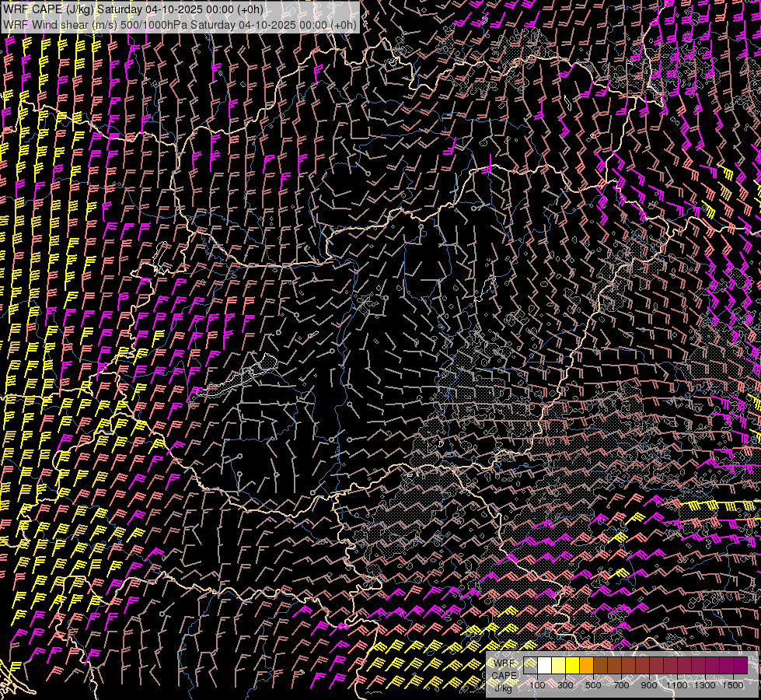Viewport: 761px width, 700px height.
Task: Click the transparent first legend swatch
Action: point(530,666)
